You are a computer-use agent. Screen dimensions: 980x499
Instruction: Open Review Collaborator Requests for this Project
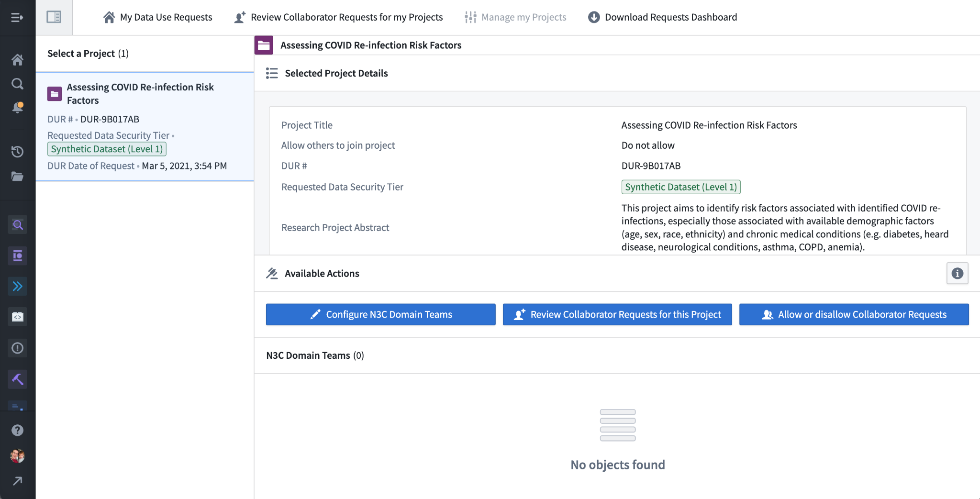(x=617, y=314)
